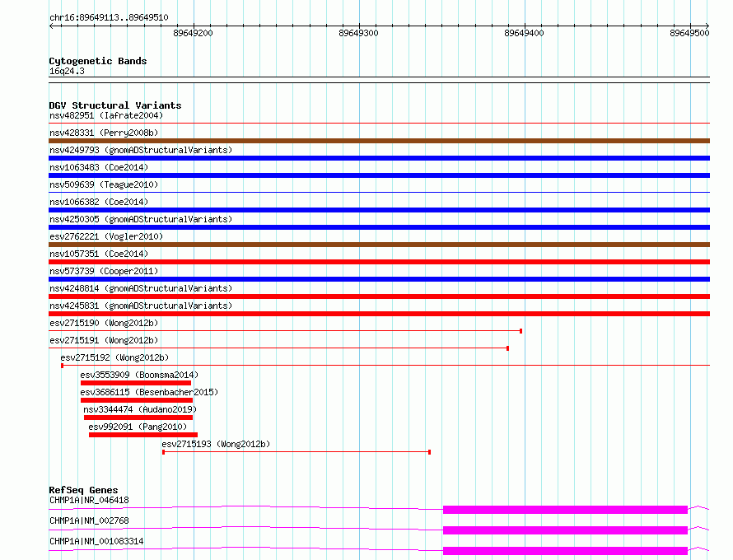
Task: Open esv3553909 (Boomsma2014) label
Action: pos(139,375)
